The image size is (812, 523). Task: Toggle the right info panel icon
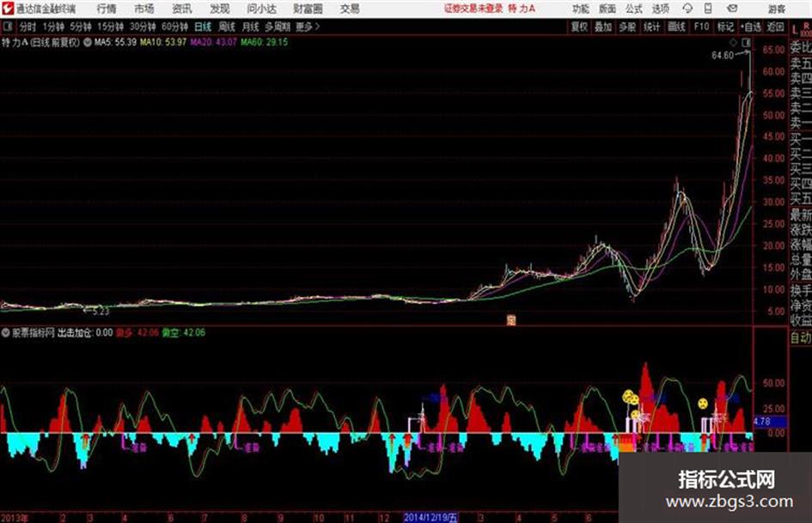(x=746, y=42)
